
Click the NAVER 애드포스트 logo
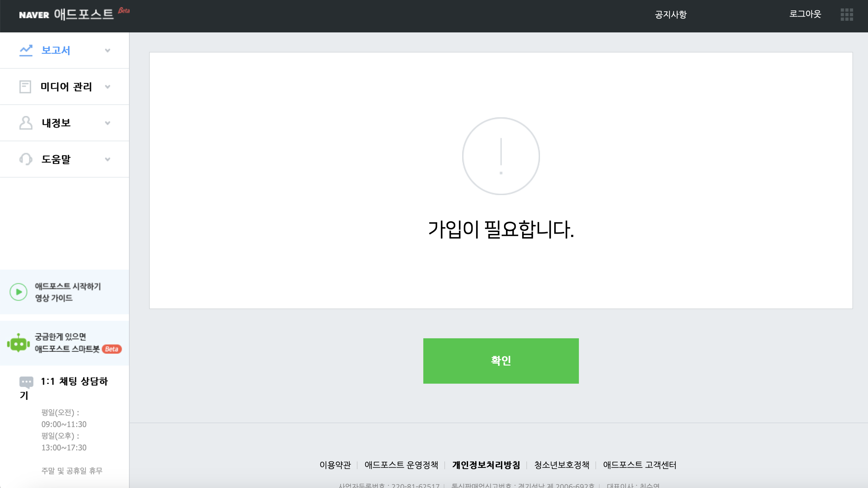coord(67,15)
